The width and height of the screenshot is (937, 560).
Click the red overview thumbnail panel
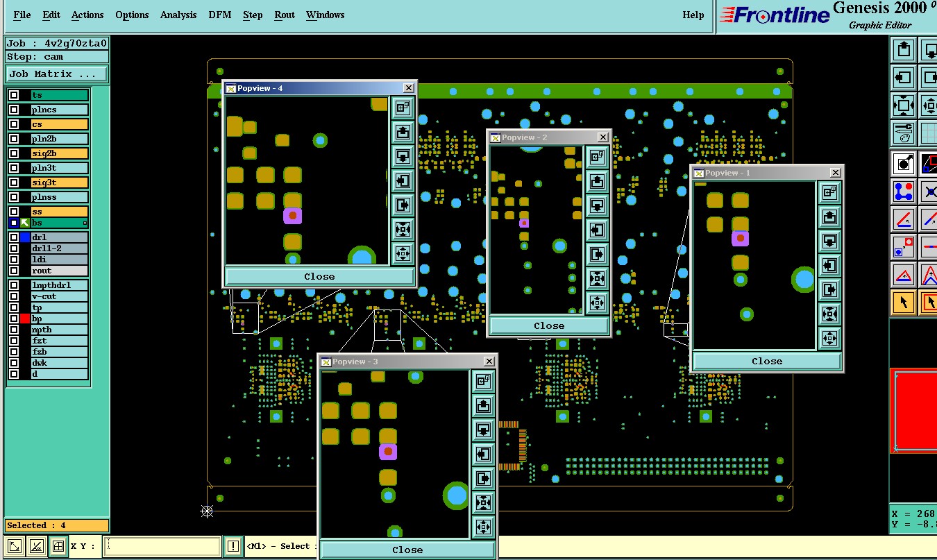(x=914, y=411)
